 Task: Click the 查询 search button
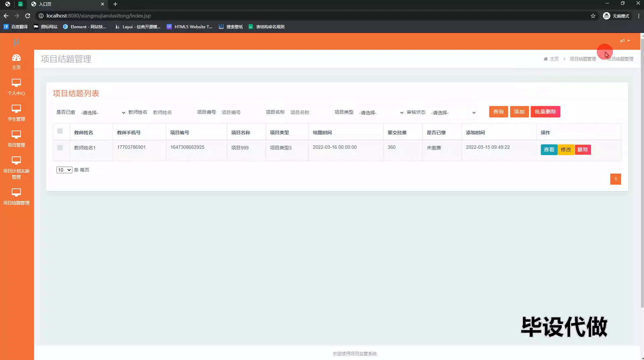498,111
